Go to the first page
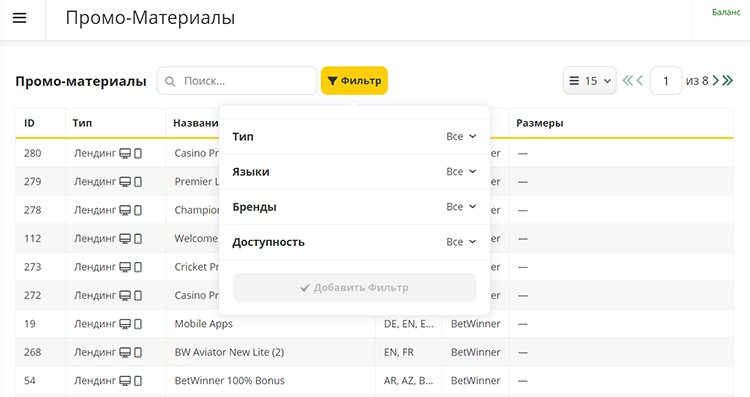The height and width of the screenshot is (397, 750). coord(628,81)
